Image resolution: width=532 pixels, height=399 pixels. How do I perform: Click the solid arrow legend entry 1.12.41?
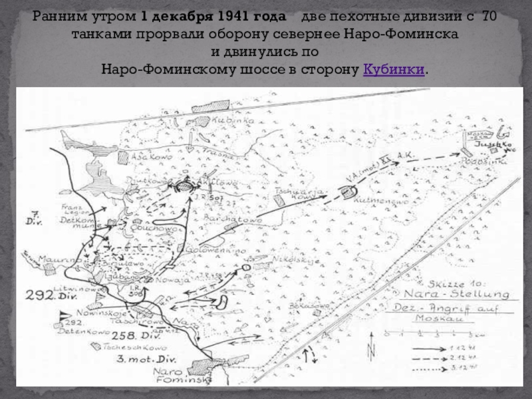[444, 348]
